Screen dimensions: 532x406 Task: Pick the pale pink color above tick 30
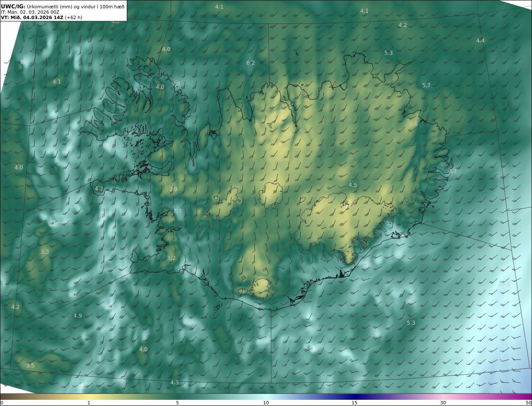(x=443, y=396)
